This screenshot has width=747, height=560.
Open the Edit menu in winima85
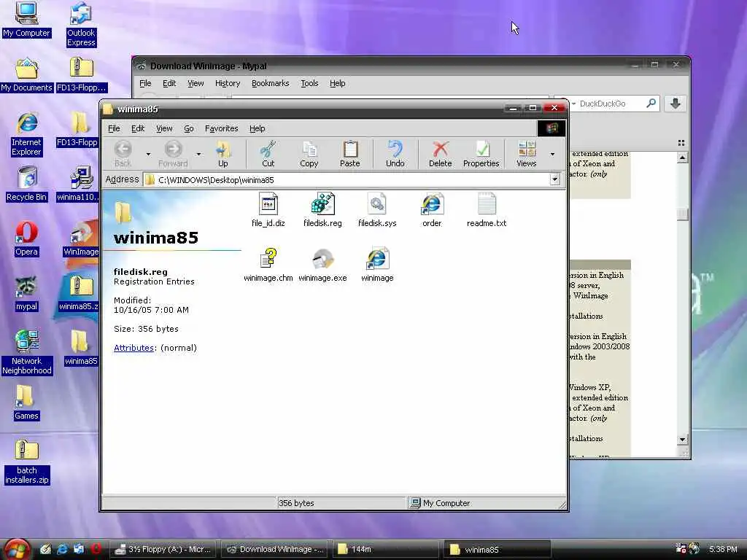[138, 128]
